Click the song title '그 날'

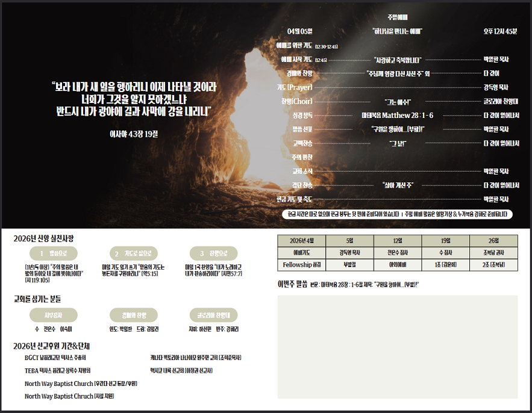(x=397, y=143)
